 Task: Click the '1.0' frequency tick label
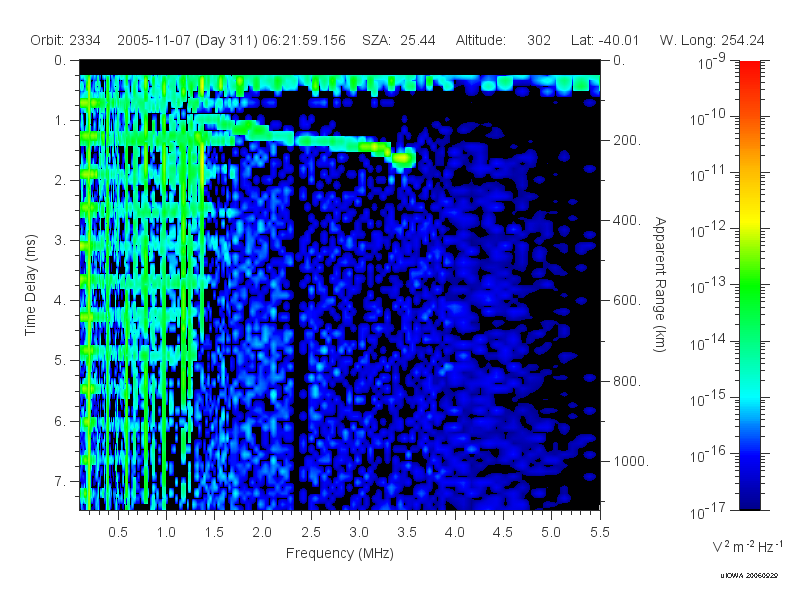click(x=166, y=532)
